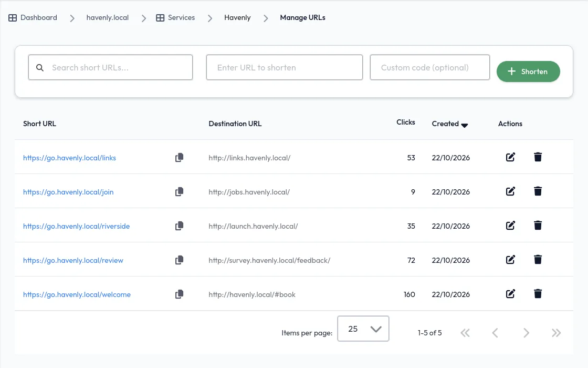This screenshot has height=368, width=588.
Task: Click the Clicks column header
Action: 406,122
